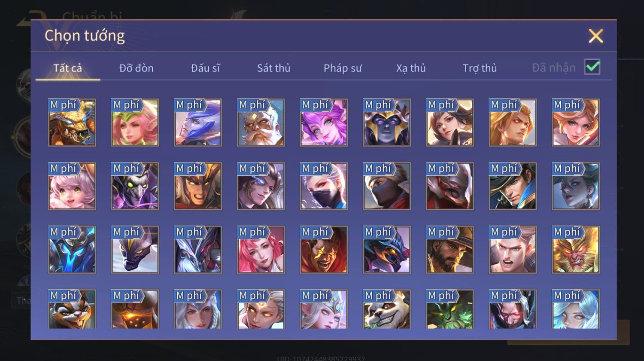Viewport: 644px width, 361px height.
Task: Select the blue glowing armored knight hero
Action: tap(72, 250)
